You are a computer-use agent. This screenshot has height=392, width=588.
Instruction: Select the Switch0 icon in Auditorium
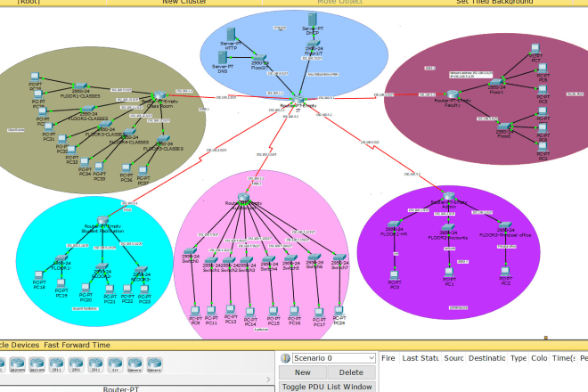pyautogui.click(x=190, y=251)
